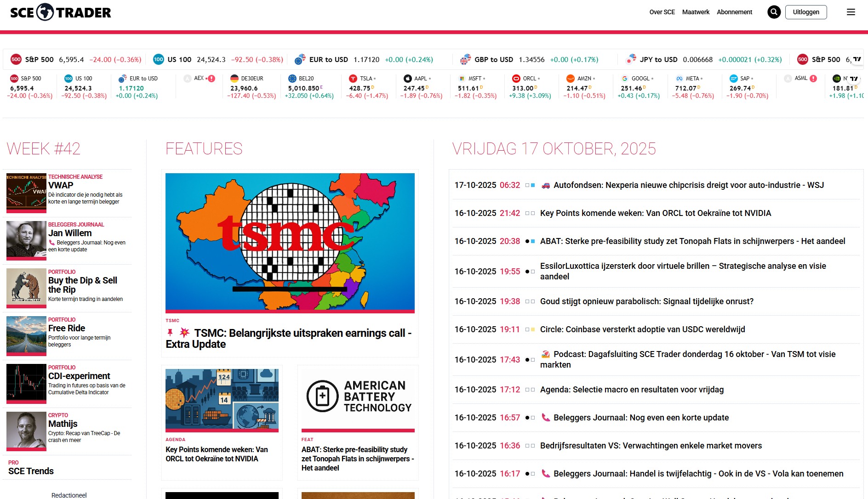Screen dimensions: 868x499
Task: Open the Abonnement menu item
Action: [734, 12]
